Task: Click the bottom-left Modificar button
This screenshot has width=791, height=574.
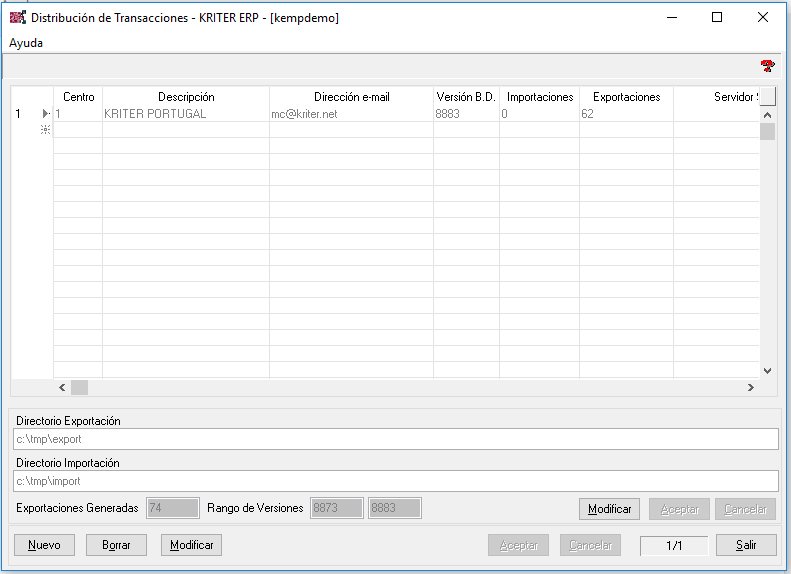Action: coord(191,545)
